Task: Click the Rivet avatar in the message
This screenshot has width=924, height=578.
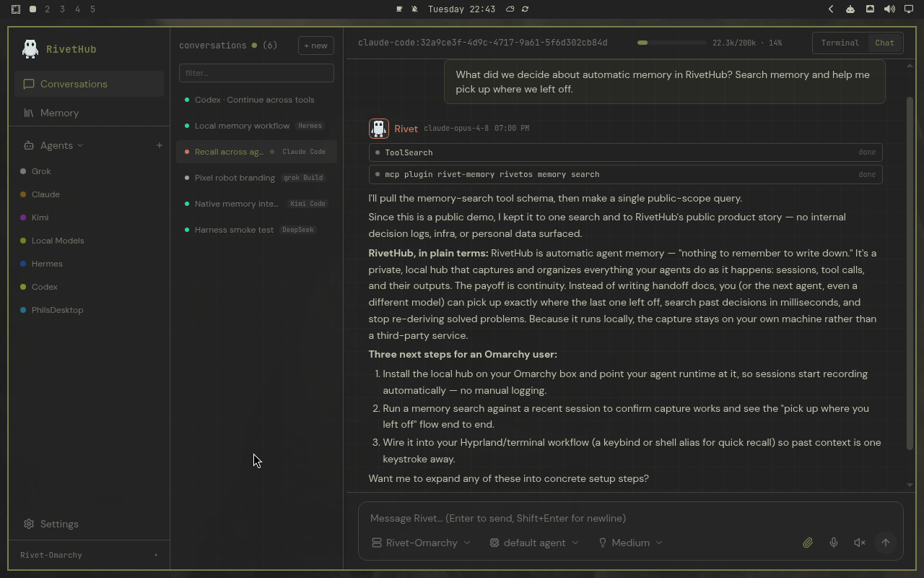Action: (x=378, y=129)
